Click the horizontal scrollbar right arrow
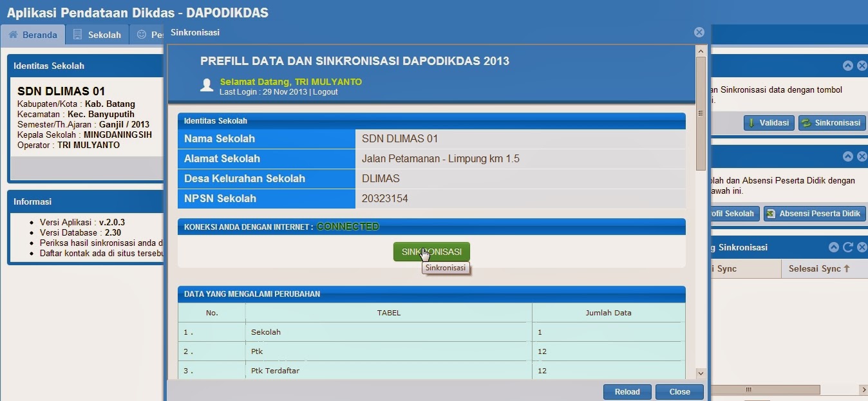868x401 pixels. [863, 390]
